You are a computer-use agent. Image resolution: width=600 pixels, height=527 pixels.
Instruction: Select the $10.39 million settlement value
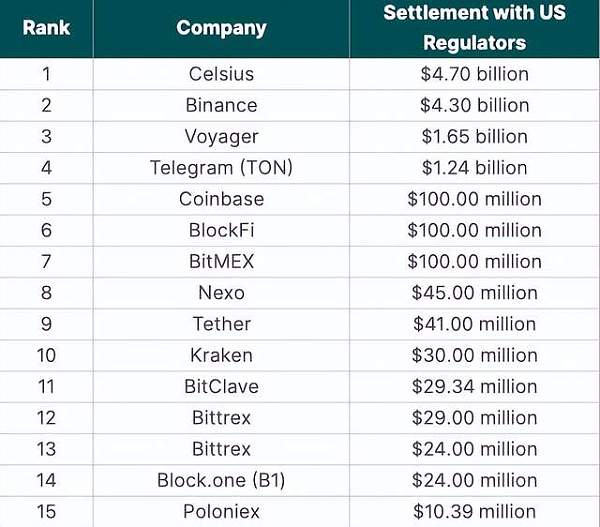(x=474, y=512)
